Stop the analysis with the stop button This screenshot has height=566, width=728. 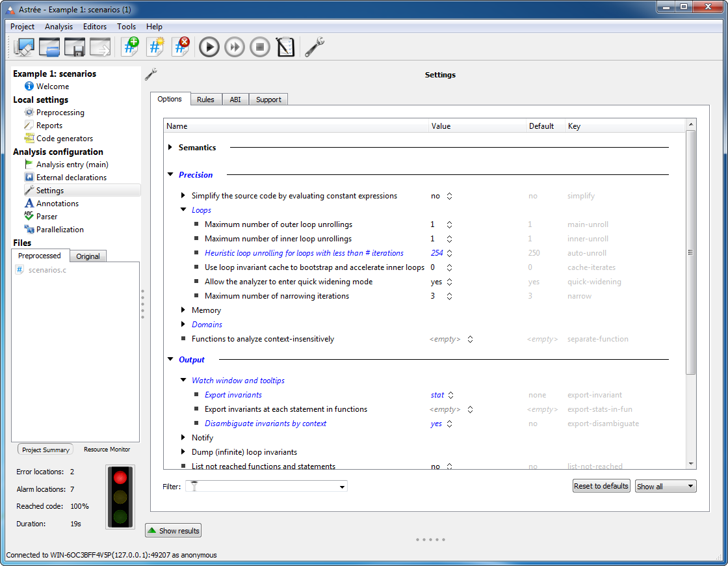point(260,47)
